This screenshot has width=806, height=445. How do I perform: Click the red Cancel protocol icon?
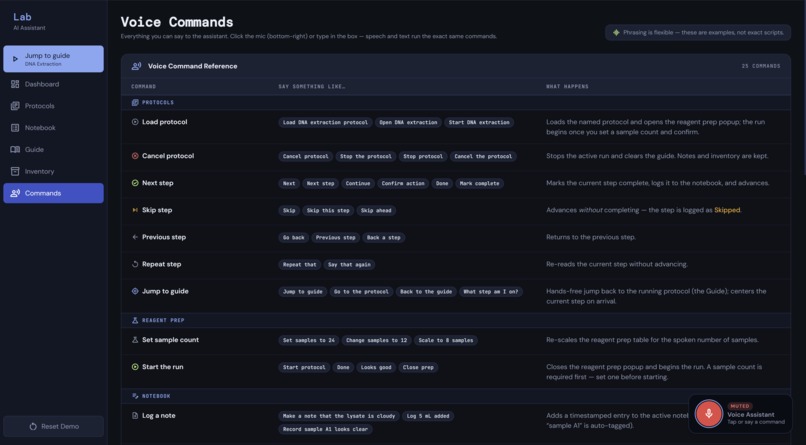pos(135,156)
